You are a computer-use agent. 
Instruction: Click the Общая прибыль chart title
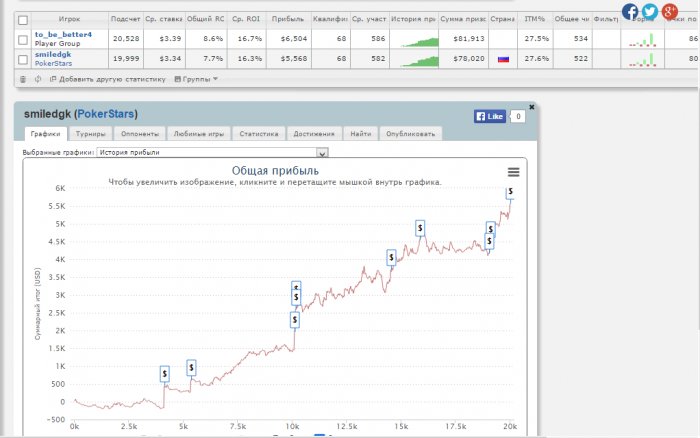[275, 171]
